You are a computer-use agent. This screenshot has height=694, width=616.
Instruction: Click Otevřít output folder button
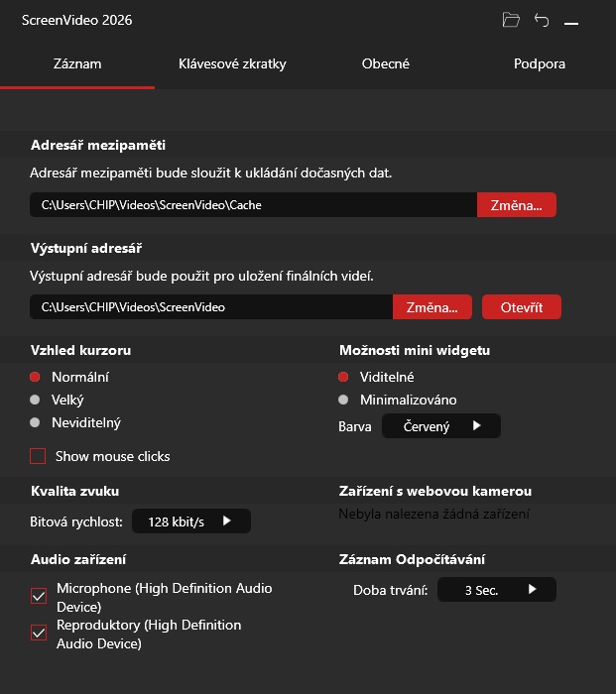[x=522, y=307]
